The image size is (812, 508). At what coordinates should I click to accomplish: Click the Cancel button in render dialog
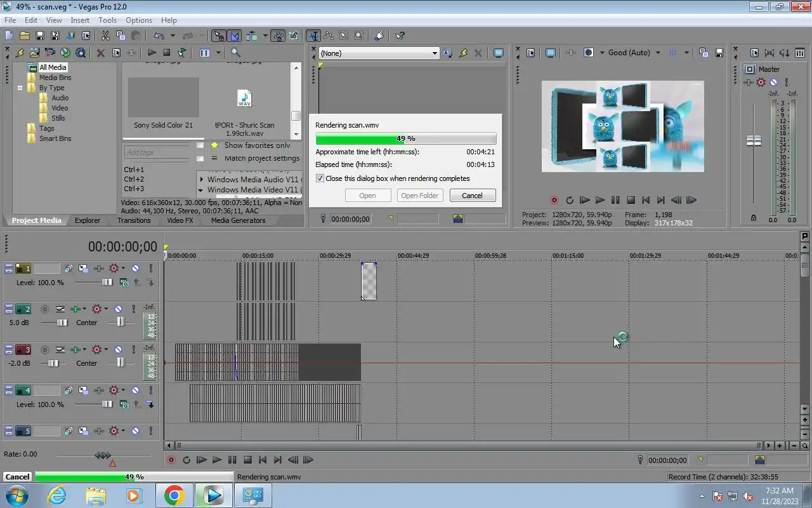click(x=472, y=196)
